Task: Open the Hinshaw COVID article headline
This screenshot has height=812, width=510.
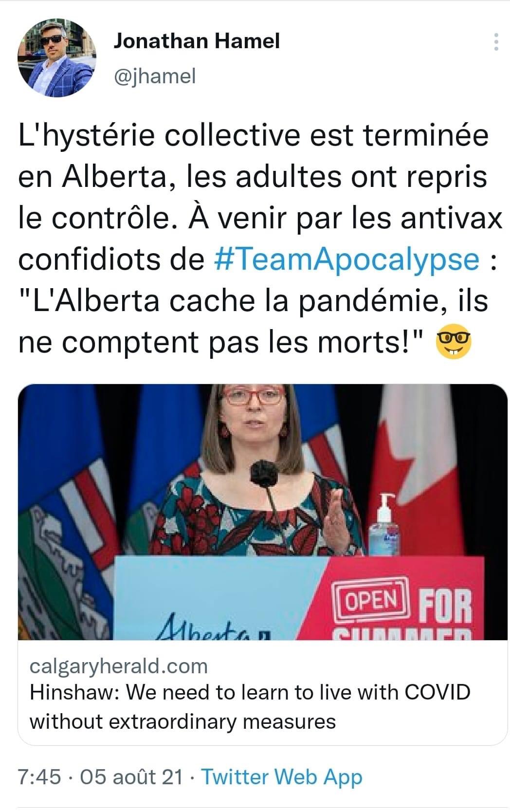Action: (x=250, y=706)
